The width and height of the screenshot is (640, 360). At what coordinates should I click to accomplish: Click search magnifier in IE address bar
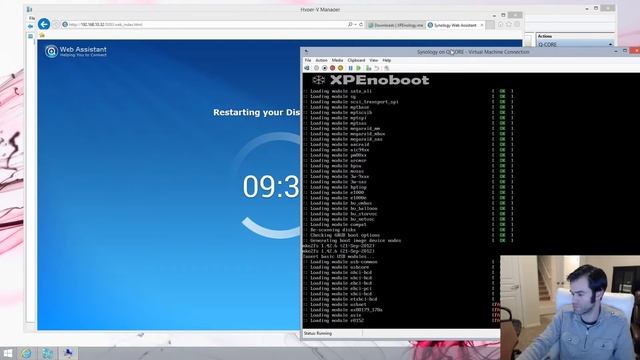350,24
